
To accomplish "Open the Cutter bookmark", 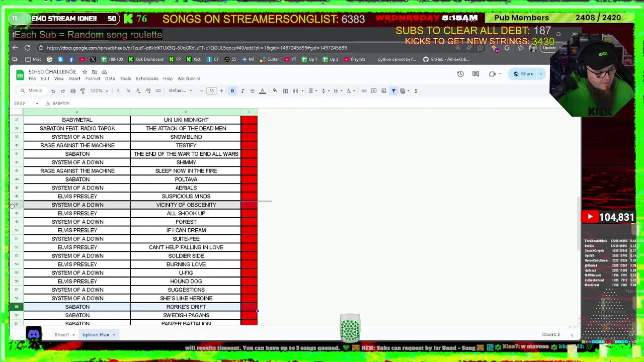I will point(269,59).
